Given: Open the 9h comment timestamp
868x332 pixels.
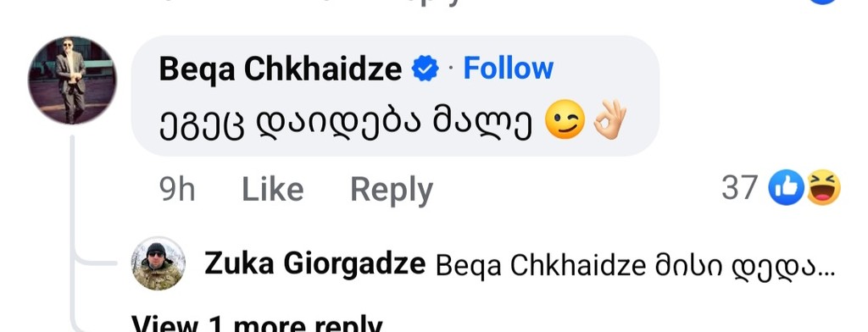Looking at the screenshot, I should 177,189.
